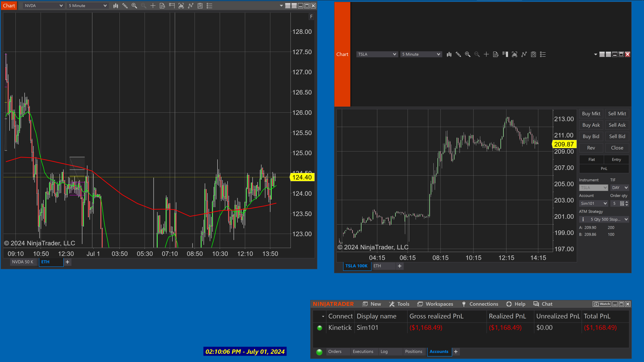Viewport: 644px width, 362px height.
Task: Click Zoom In magnifier on NVDA chart
Action: 134,6
